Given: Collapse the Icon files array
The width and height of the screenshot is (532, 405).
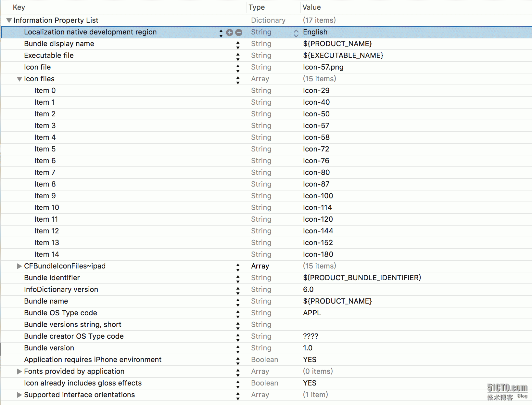Looking at the screenshot, I should click(x=19, y=79).
